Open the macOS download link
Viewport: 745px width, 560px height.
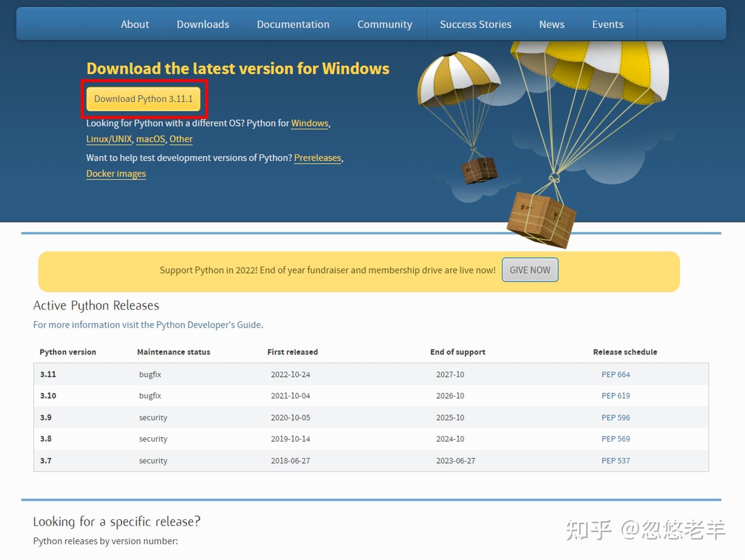point(150,139)
